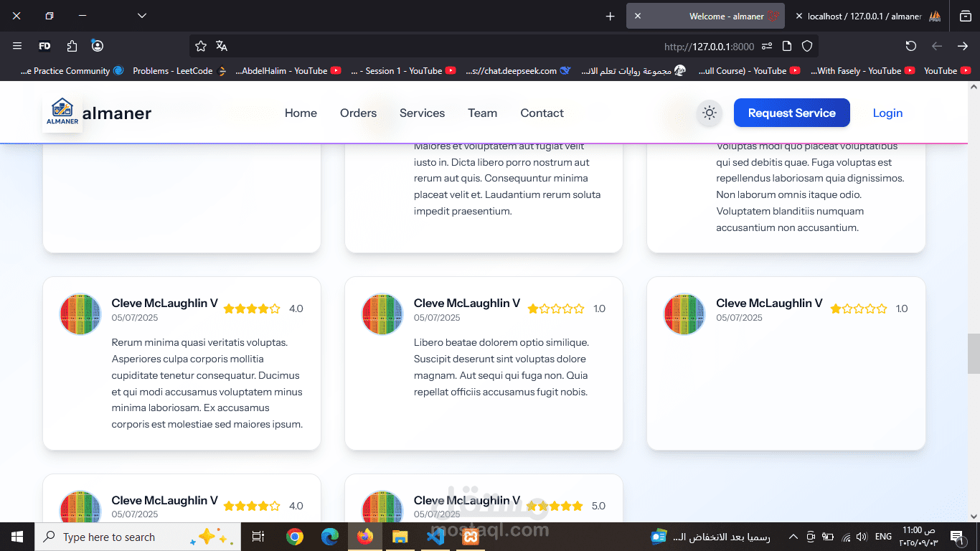The width and height of the screenshot is (980, 551).
Task: Click star rating in the Libero beatae review
Action: tap(556, 309)
